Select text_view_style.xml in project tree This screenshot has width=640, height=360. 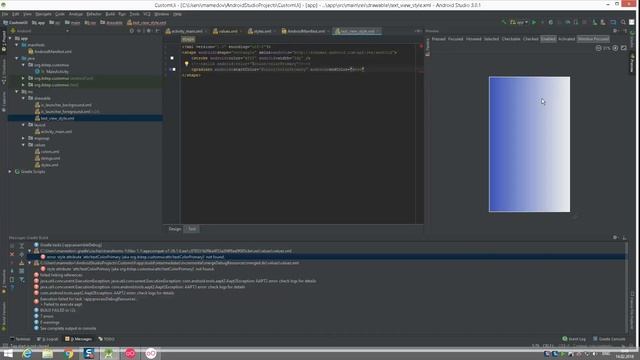click(x=58, y=118)
